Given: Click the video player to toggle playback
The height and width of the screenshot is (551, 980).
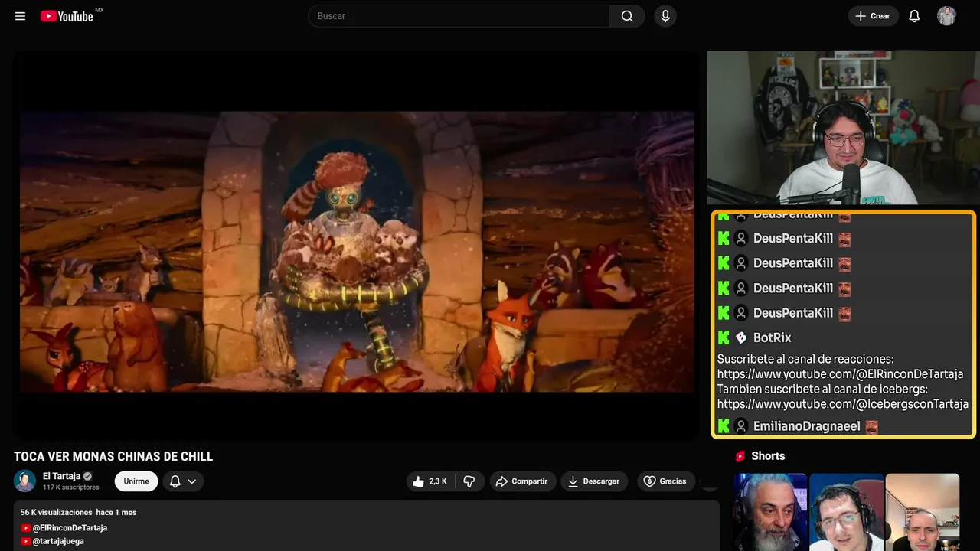Looking at the screenshot, I should tap(356, 246).
